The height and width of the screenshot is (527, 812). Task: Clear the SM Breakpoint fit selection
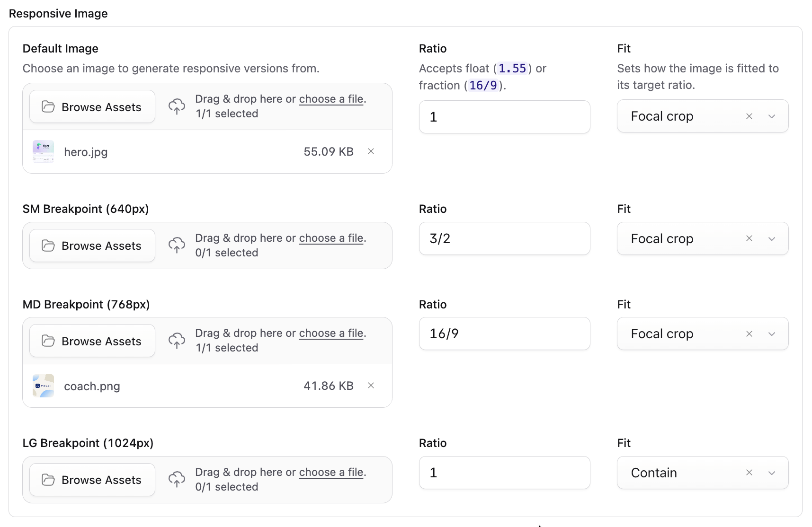(749, 238)
